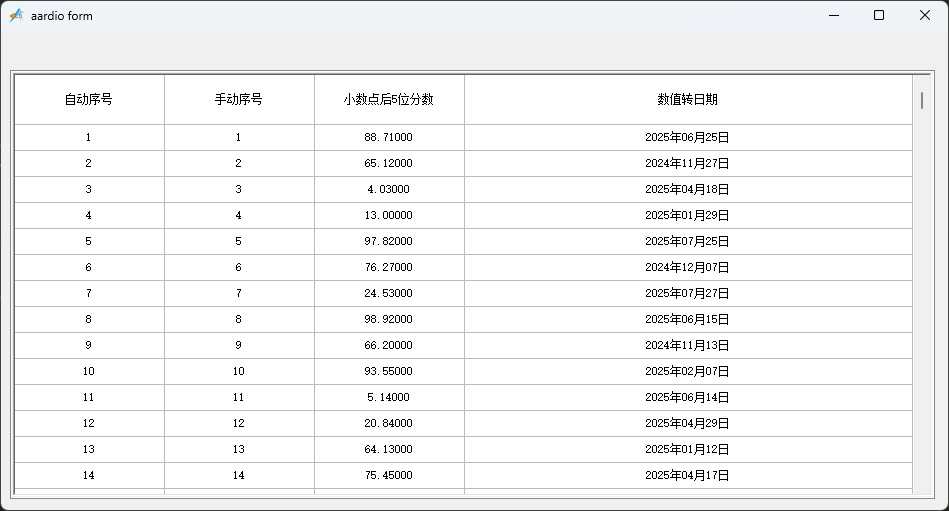
Task: Click the 小数点后5位分数 column header
Action: [x=389, y=99]
